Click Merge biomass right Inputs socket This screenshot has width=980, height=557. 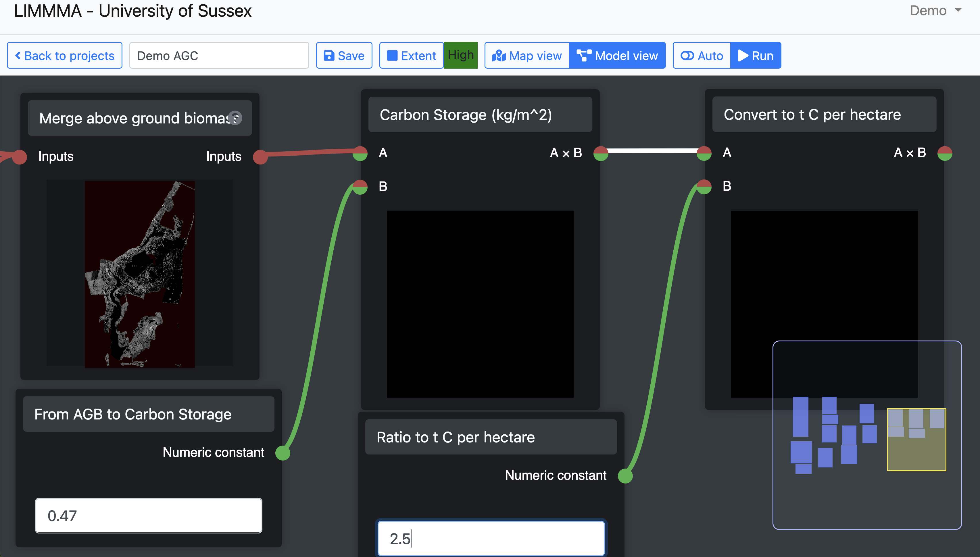260,156
